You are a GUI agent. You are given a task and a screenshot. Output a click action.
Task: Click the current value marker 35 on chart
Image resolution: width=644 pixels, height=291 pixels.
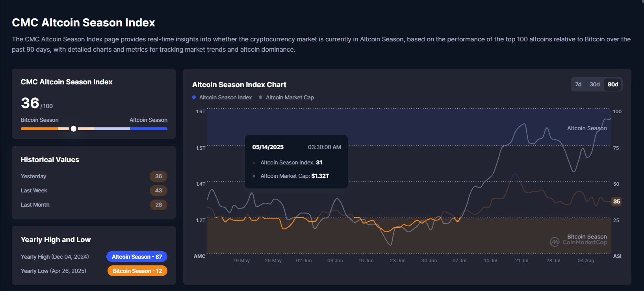point(616,201)
